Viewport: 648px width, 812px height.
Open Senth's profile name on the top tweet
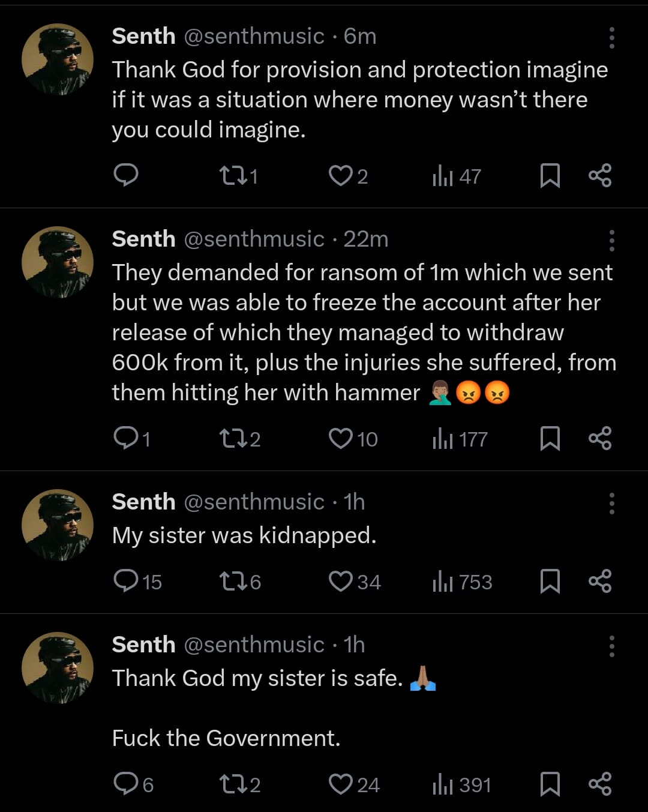click(143, 37)
